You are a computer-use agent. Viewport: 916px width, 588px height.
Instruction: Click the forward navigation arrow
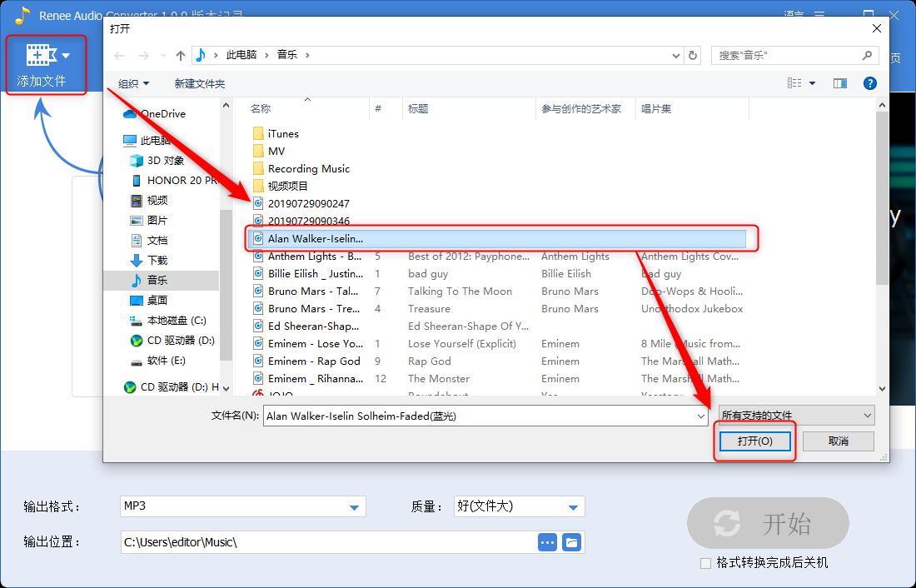tap(144, 56)
